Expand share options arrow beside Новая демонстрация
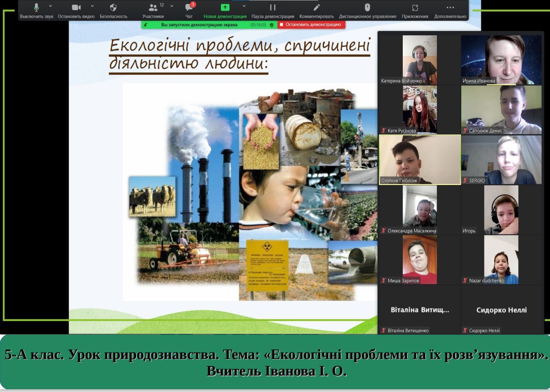 point(244,6)
